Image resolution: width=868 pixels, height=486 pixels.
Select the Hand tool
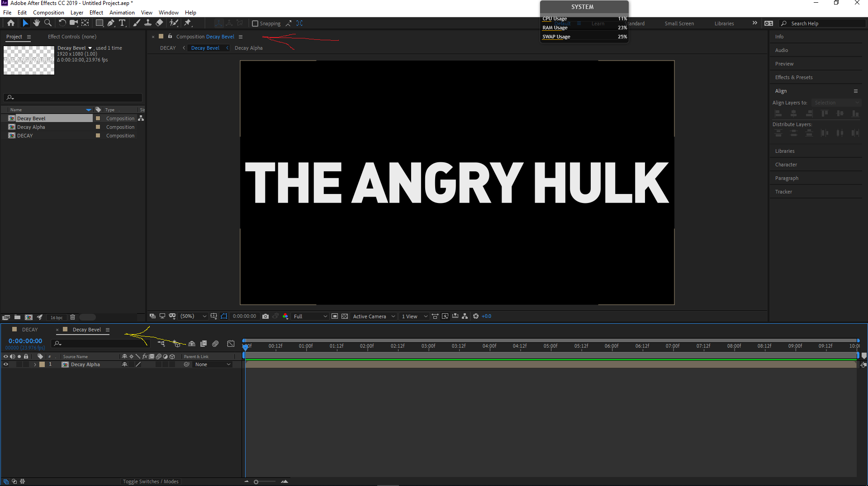[37, 23]
